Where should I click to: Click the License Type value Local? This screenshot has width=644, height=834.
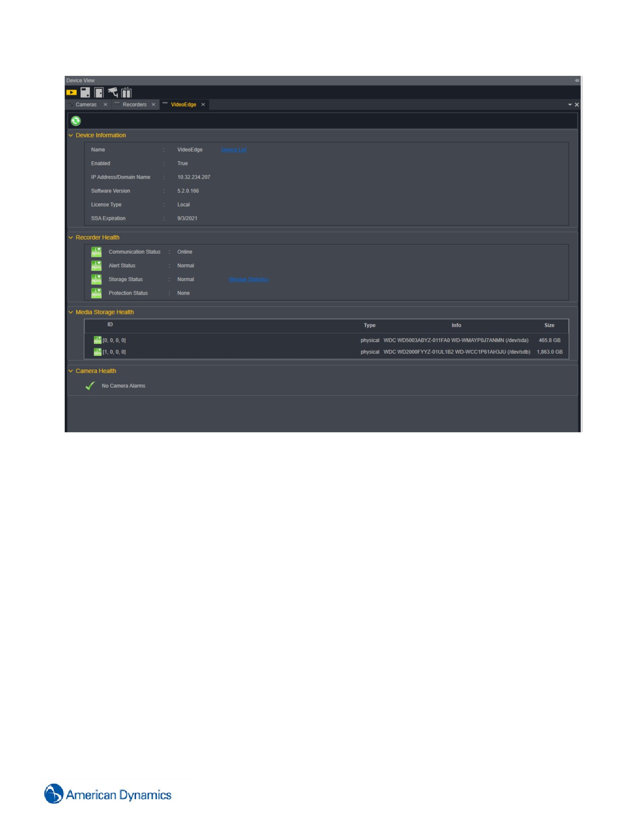(183, 205)
